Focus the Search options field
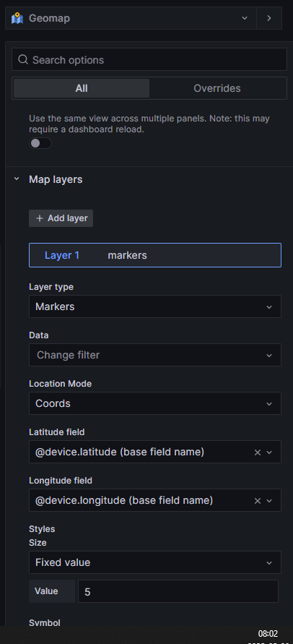 point(149,60)
